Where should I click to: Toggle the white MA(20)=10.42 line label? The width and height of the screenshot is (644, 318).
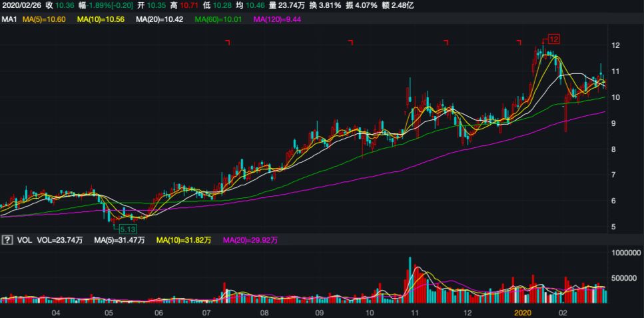[x=160, y=20]
